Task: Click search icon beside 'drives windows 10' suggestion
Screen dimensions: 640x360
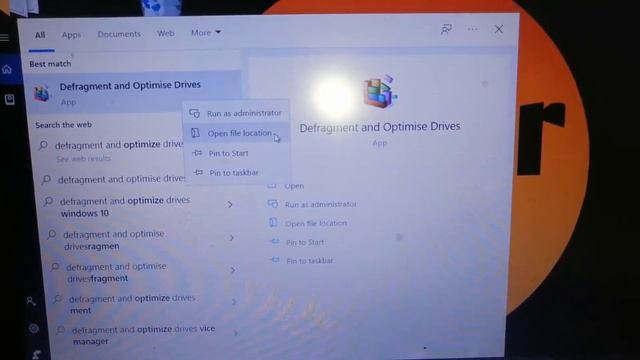Action: click(x=49, y=201)
